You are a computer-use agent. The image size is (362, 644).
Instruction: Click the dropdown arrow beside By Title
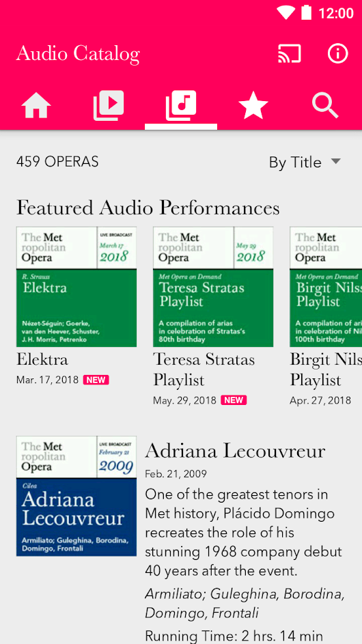[336, 161]
